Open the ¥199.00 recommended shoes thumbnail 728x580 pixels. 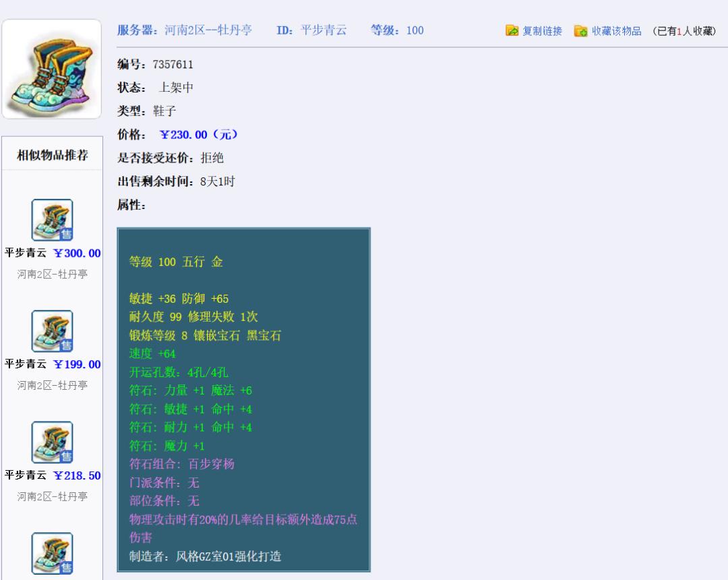point(52,330)
